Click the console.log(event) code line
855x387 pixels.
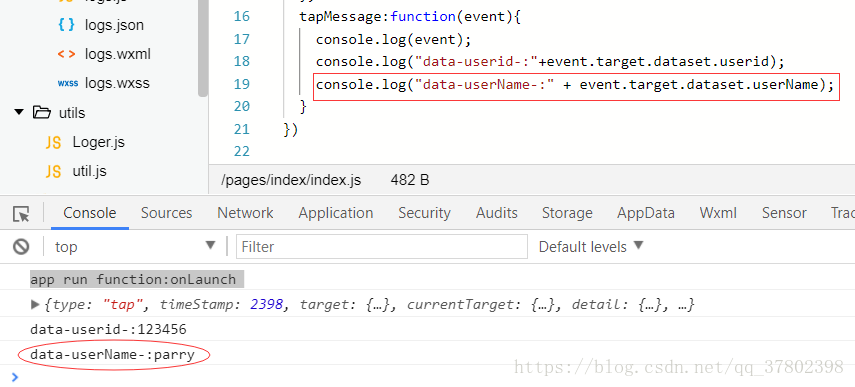point(393,39)
